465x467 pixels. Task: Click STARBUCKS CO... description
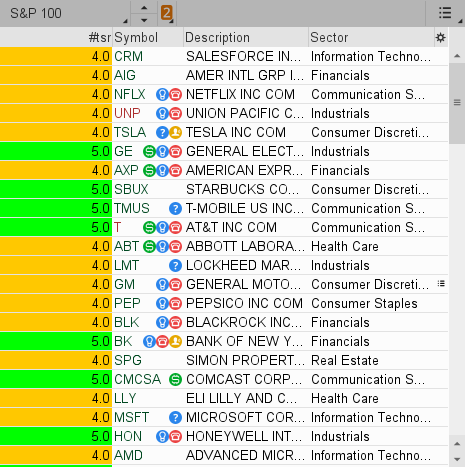[242, 189]
